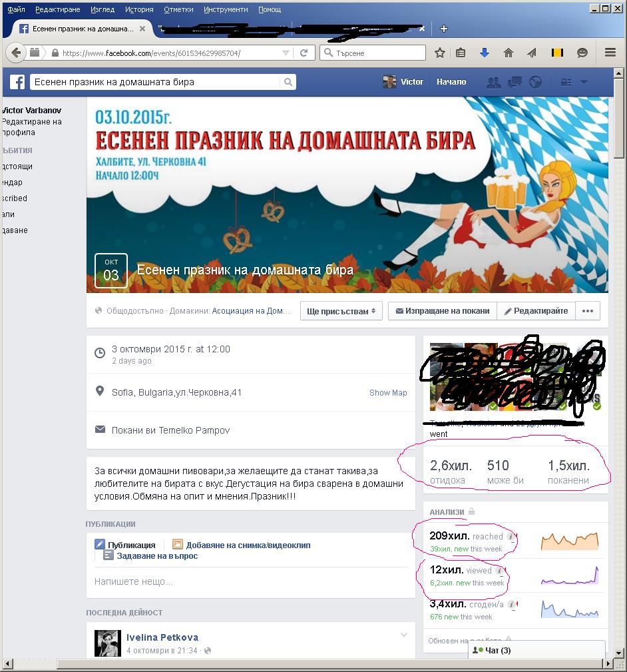Viewport: 627px width, 672px height.
Task: Expand the Facebook account settings arrow
Action: [584, 82]
